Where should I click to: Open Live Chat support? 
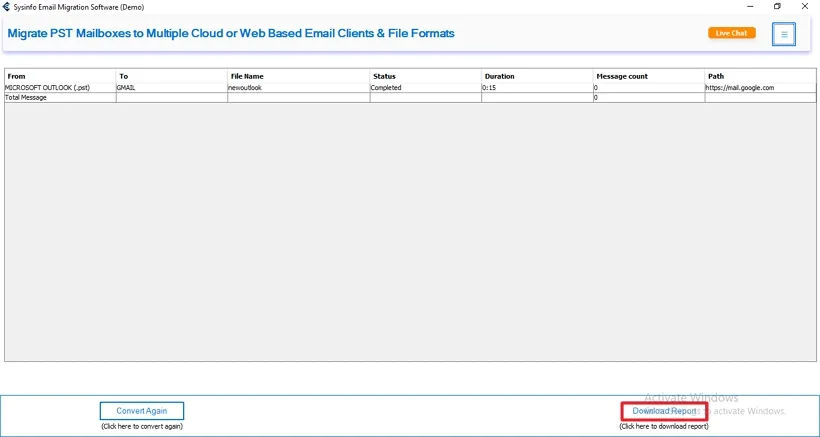pyautogui.click(x=732, y=33)
